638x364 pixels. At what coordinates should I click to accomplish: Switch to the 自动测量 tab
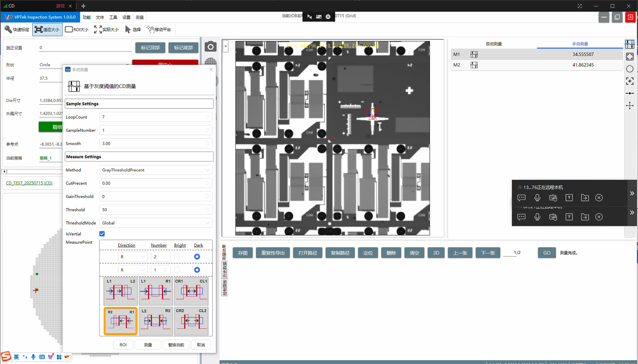(494, 44)
